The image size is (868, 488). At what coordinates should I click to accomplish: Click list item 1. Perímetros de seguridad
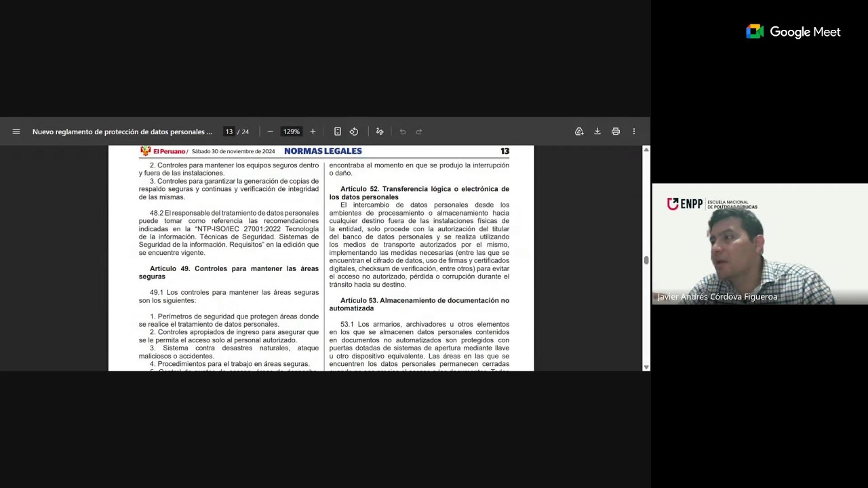(229, 320)
